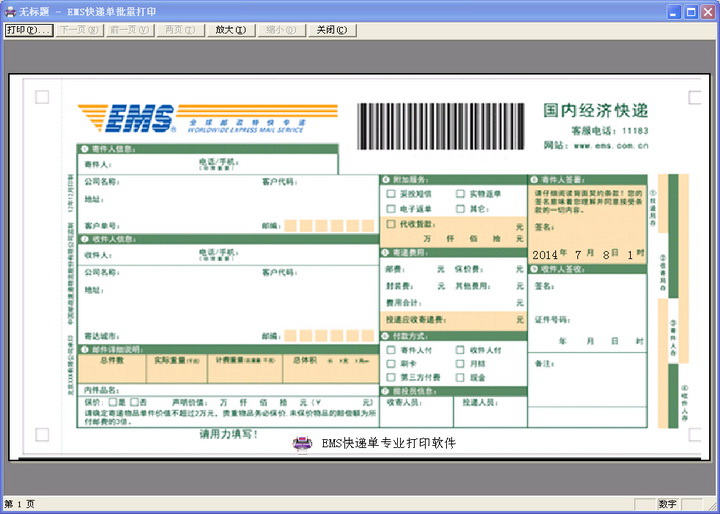Click the 请用力填写! text

[x=229, y=434]
